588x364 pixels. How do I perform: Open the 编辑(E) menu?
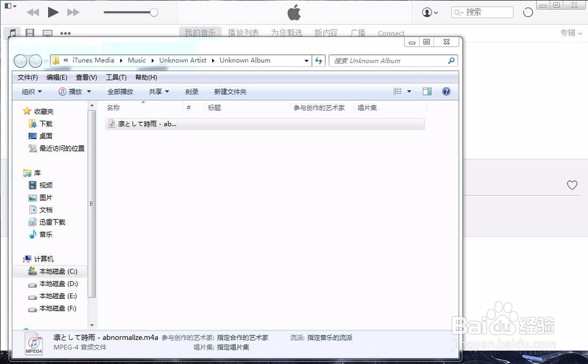[56, 78]
